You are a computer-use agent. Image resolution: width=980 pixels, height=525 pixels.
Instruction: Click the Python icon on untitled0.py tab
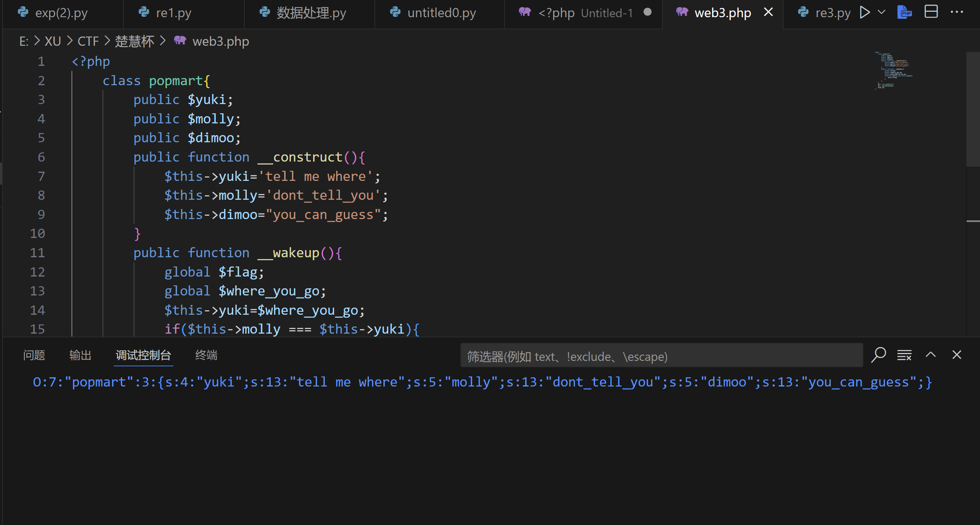click(x=395, y=12)
